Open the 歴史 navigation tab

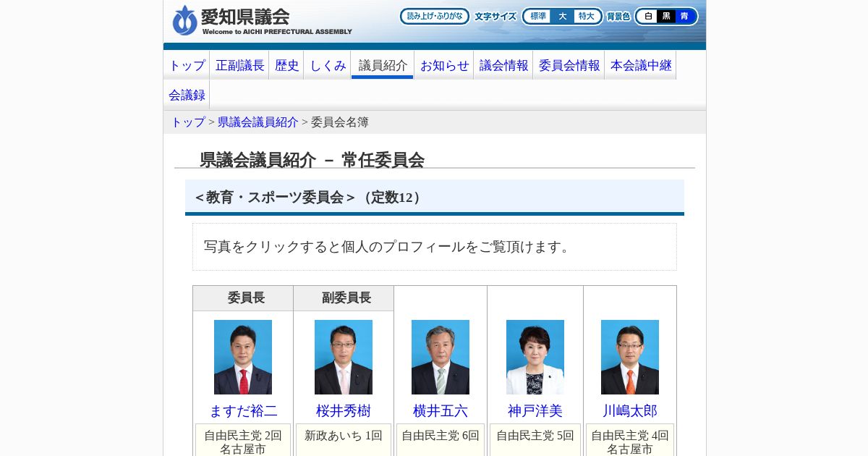pyautogui.click(x=286, y=65)
